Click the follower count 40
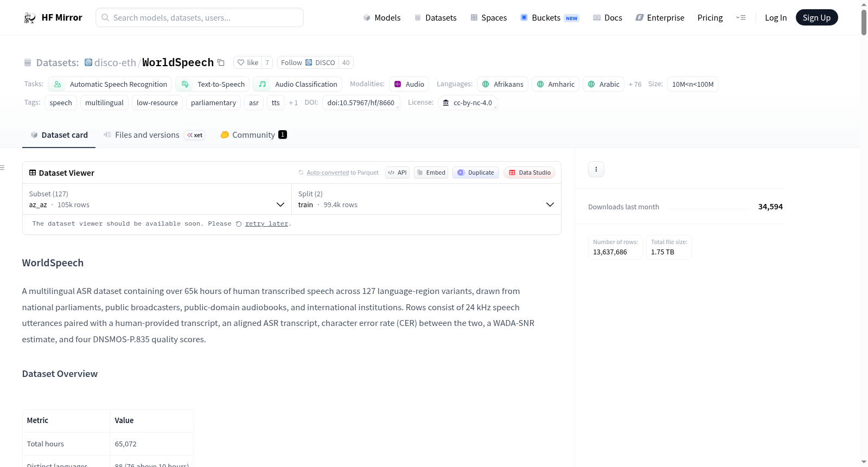Image resolution: width=868 pixels, height=467 pixels. [346, 62]
